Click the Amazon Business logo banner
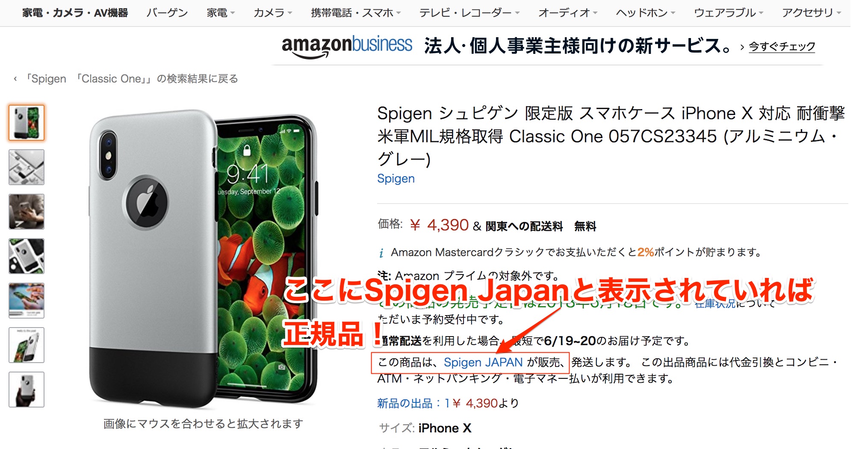The image size is (868, 449). tap(347, 46)
